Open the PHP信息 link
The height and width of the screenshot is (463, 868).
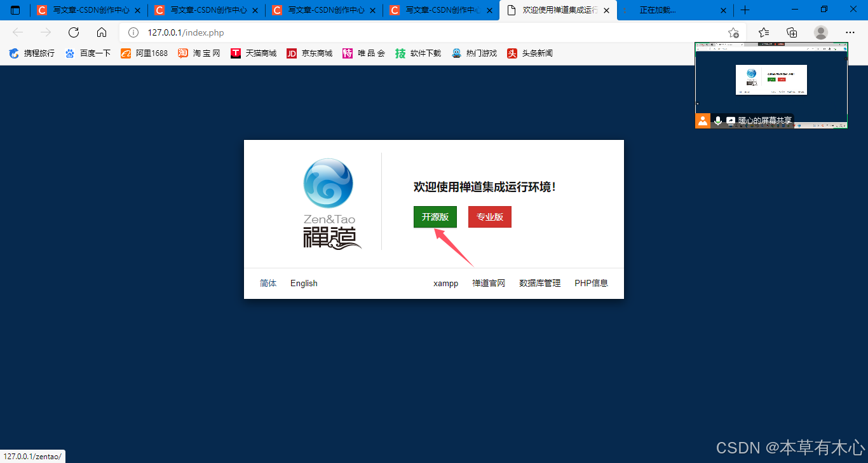[x=592, y=283]
